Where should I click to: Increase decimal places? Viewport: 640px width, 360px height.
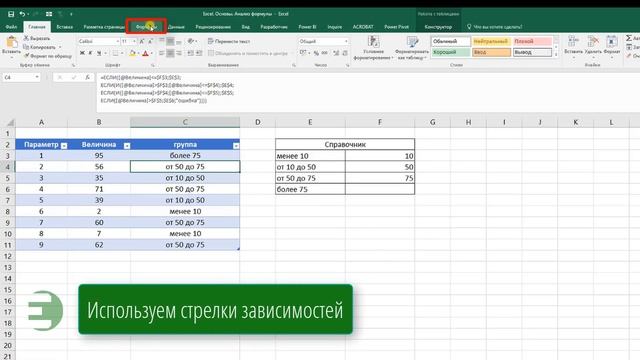[336, 53]
